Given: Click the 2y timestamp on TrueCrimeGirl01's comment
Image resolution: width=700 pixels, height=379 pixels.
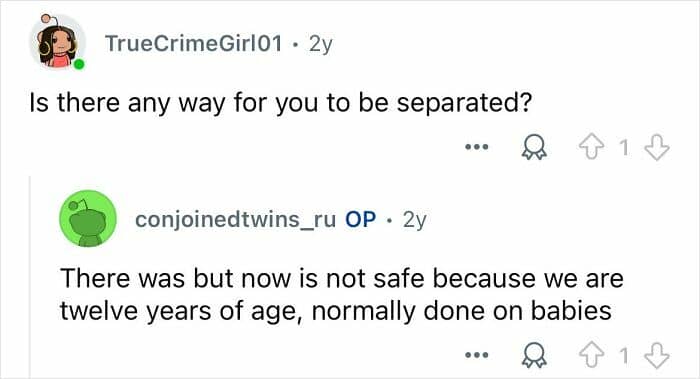Looking at the screenshot, I should coord(321,44).
